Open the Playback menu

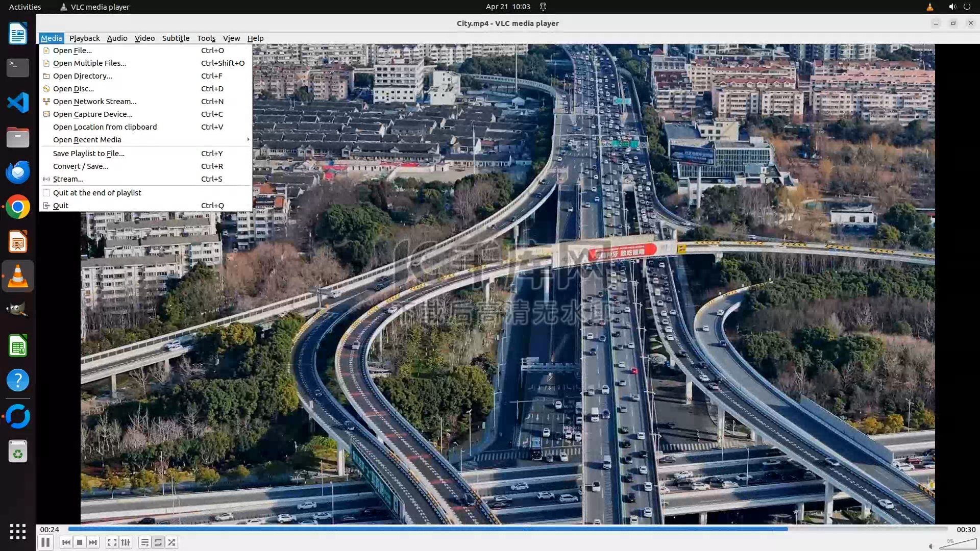(84, 38)
